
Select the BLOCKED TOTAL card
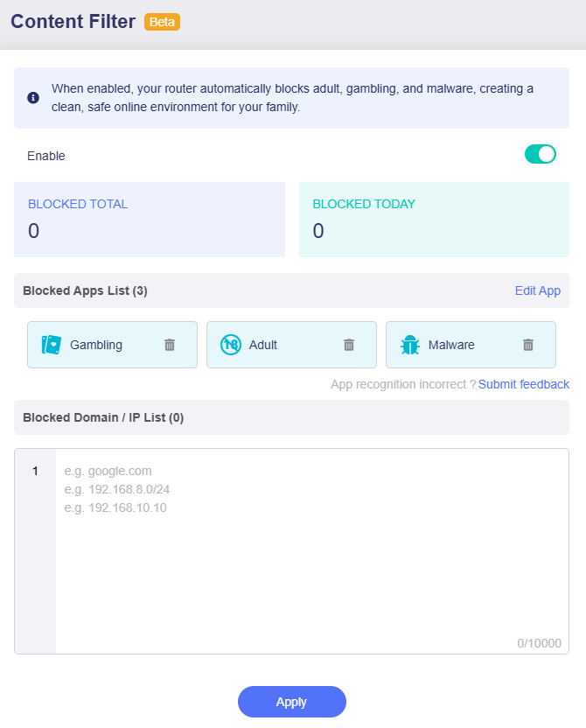(x=149, y=219)
